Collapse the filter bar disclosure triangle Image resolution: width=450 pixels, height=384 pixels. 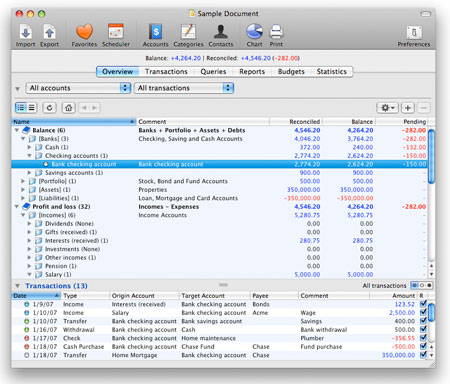18,89
